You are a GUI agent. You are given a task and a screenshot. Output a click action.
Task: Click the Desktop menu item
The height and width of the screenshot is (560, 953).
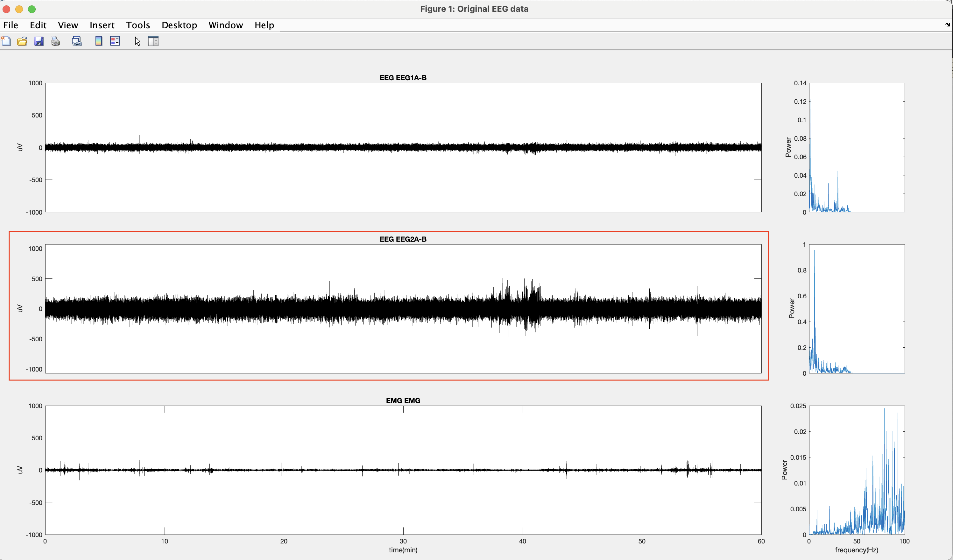tap(179, 25)
